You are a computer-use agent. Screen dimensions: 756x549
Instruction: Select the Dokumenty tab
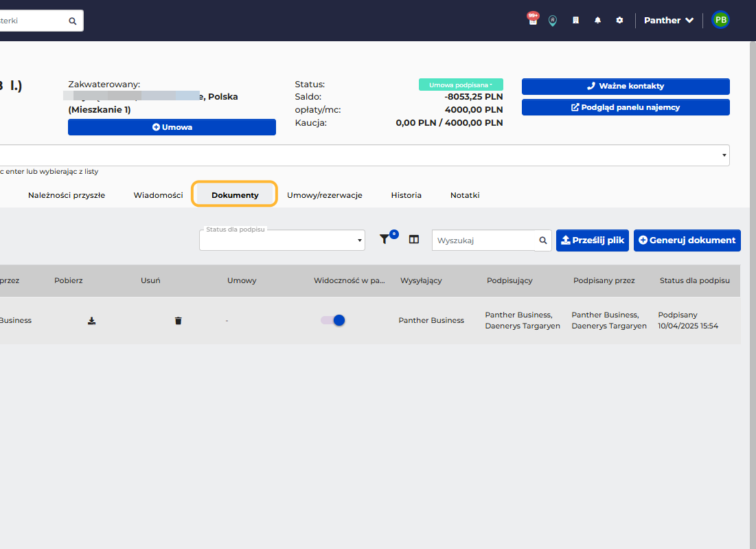235,195
